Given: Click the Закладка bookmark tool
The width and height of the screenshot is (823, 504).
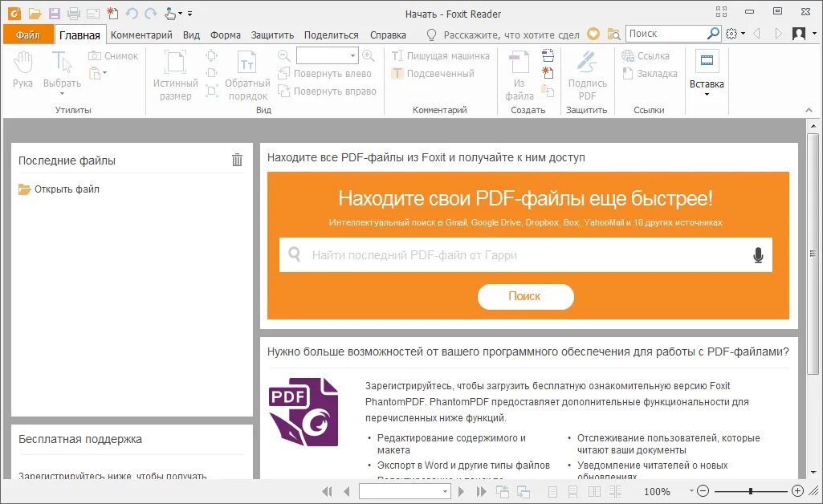Looking at the screenshot, I should (x=650, y=73).
